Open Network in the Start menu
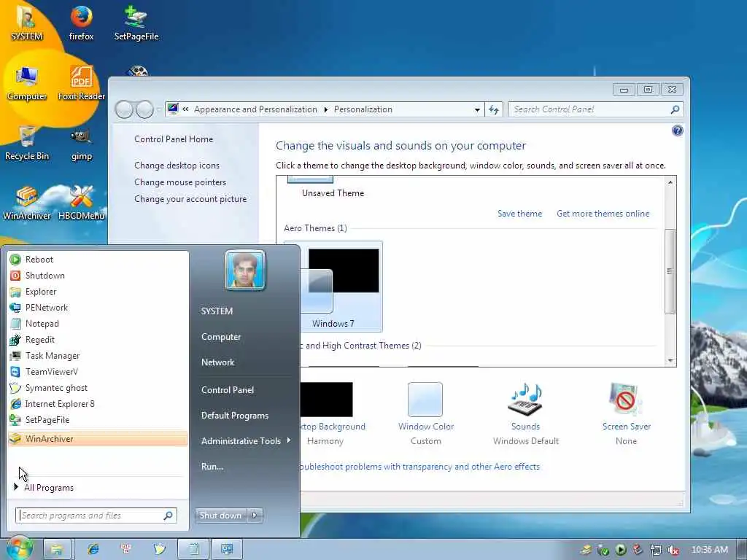Screen dimensions: 747x560 pos(217,362)
